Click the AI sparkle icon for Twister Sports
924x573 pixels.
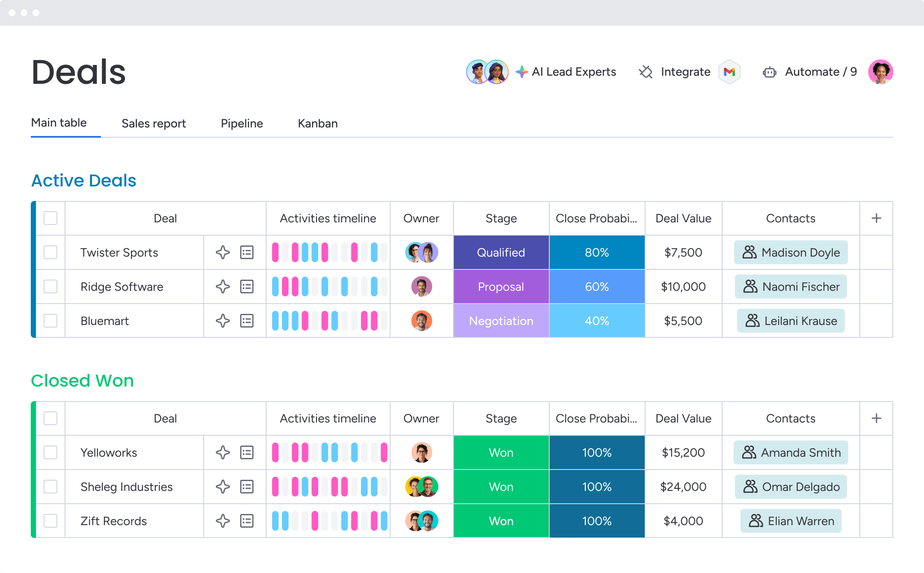coord(222,252)
